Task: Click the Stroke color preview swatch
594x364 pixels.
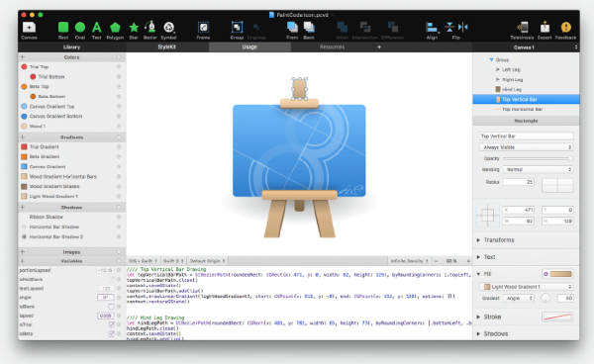Action: tap(556, 317)
